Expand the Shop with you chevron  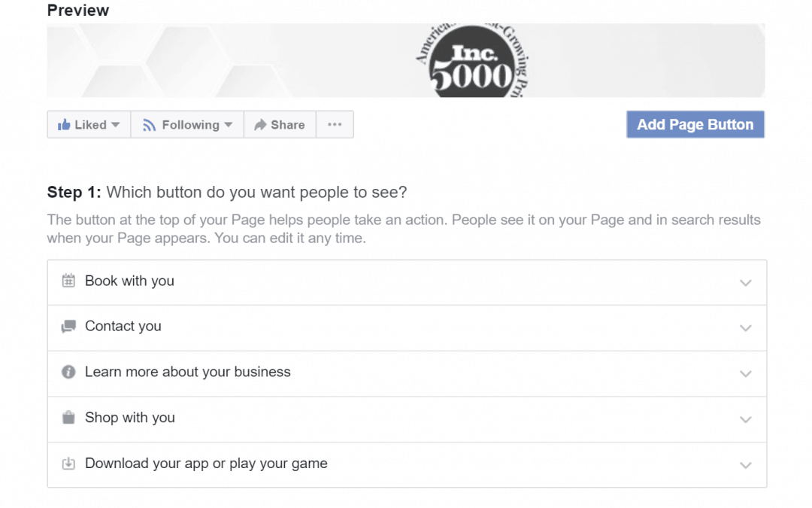[745, 419]
